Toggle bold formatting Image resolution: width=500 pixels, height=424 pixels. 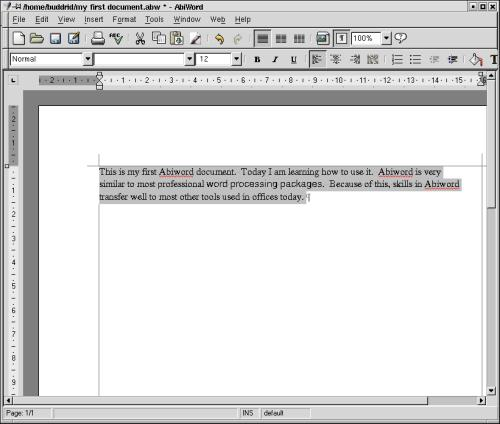tap(257, 60)
